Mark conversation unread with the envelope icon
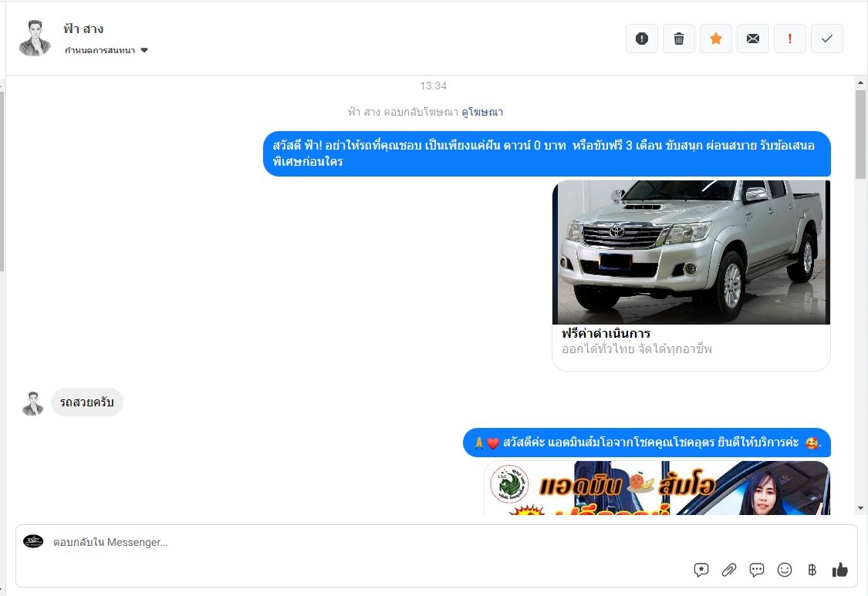Image resolution: width=868 pixels, height=596 pixels. pos(753,39)
